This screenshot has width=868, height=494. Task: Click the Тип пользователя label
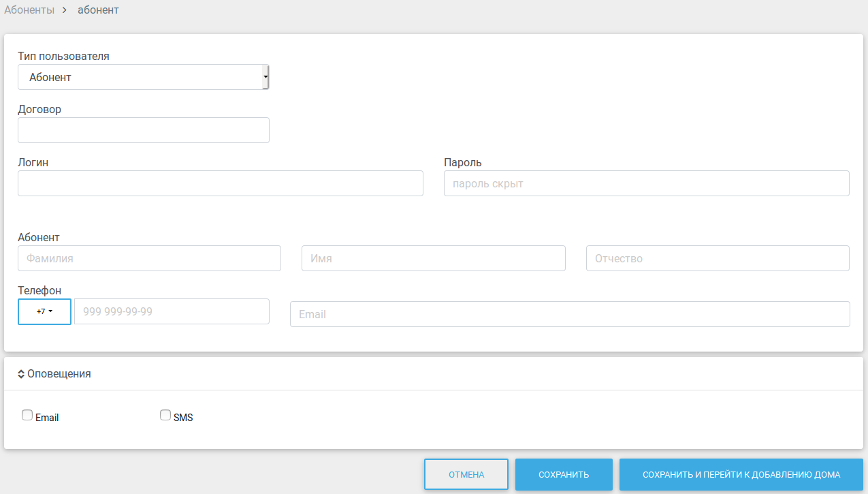[63, 56]
